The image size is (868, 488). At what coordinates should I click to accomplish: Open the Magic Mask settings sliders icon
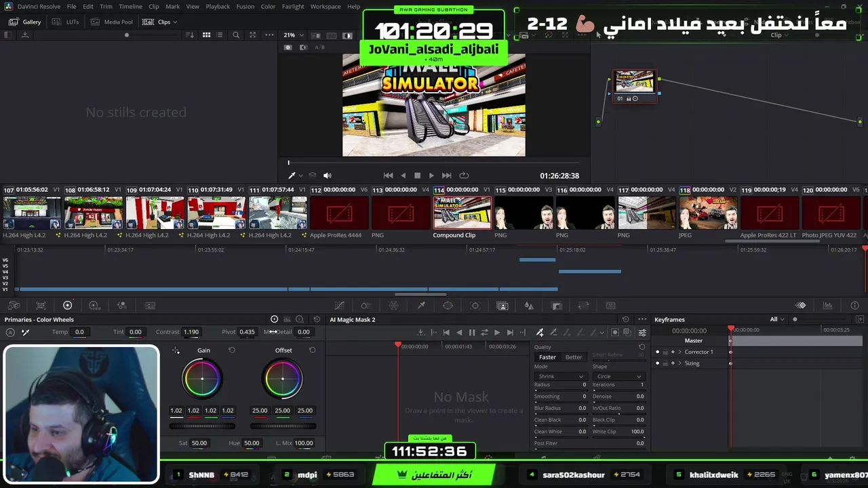642,332
